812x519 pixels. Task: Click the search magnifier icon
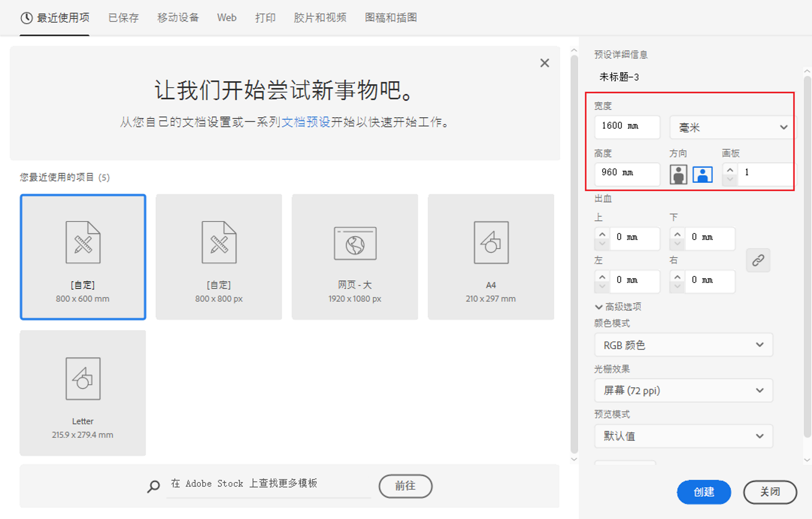pos(154,486)
